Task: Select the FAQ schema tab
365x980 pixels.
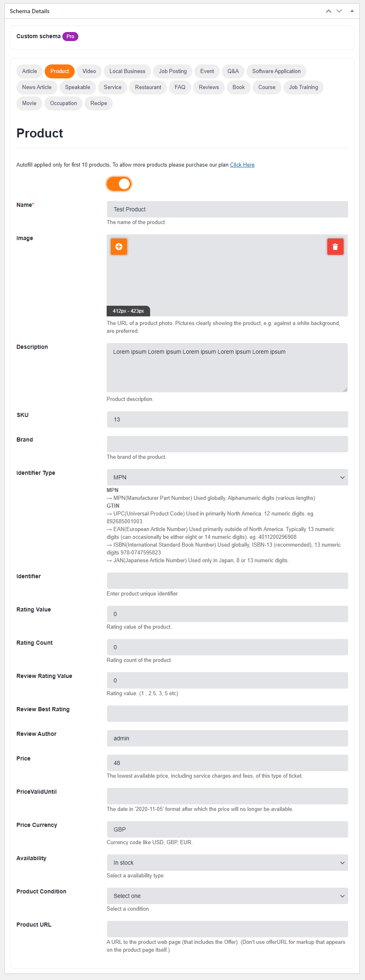Action: [x=180, y=87]
